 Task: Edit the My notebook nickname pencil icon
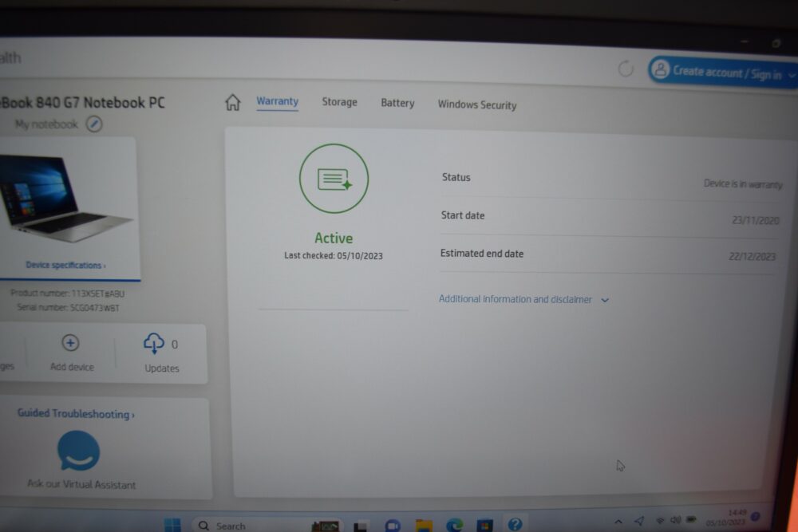[x=94, y=124]
